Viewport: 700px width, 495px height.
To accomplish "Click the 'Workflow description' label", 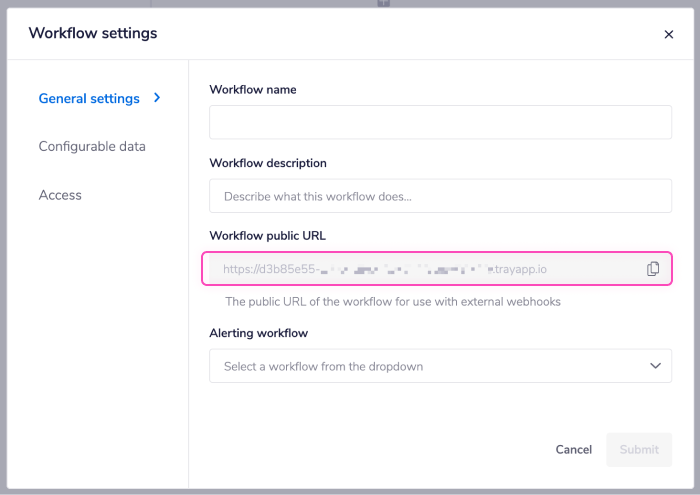I will [x=268, y=163].
